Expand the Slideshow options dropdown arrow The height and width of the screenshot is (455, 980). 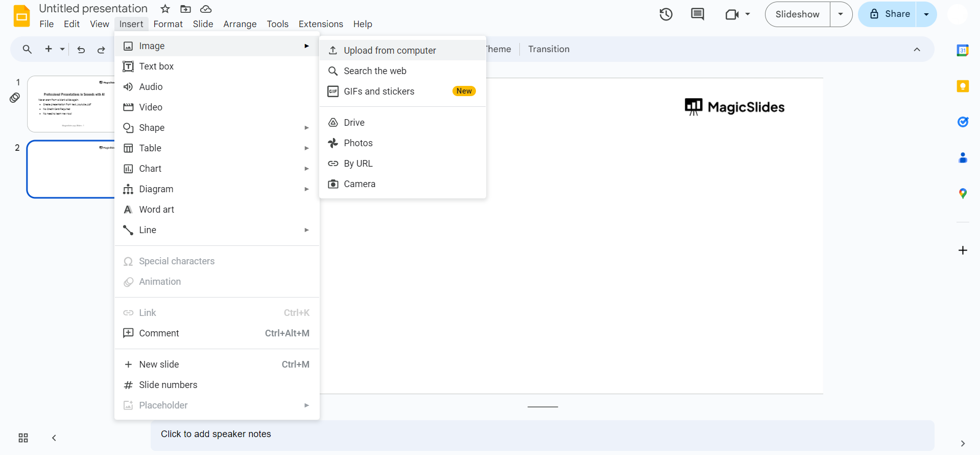(x=841, y=14)
